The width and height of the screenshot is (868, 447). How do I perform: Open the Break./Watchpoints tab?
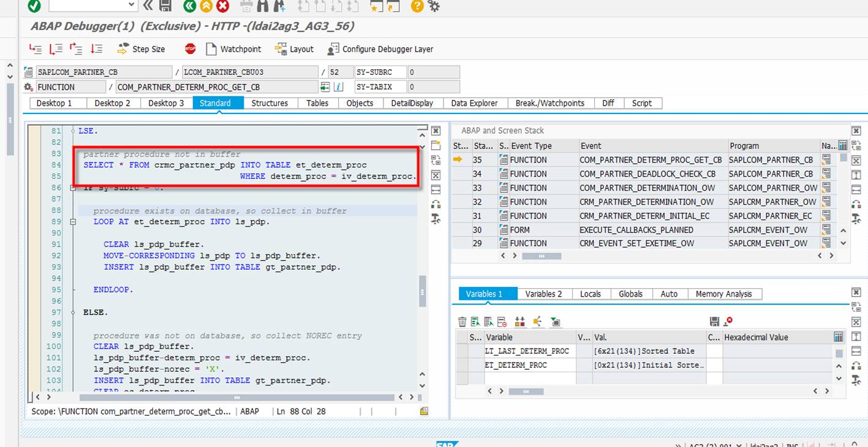tap(550, 103)
